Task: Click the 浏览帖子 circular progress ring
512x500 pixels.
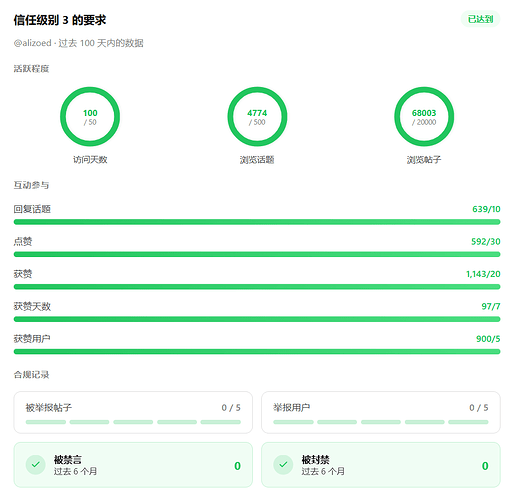Action: point(424,117)
